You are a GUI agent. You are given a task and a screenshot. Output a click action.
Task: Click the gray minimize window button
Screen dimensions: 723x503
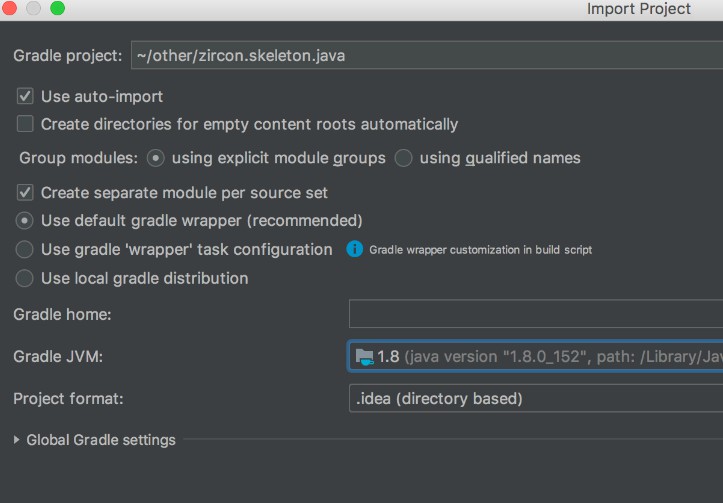click(x=33, y=8)
